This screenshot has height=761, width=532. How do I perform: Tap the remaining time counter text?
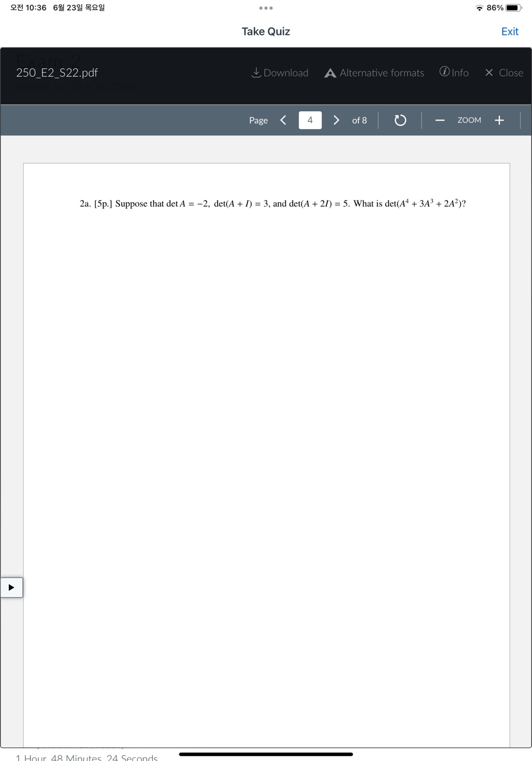click(x=87, y=757)
